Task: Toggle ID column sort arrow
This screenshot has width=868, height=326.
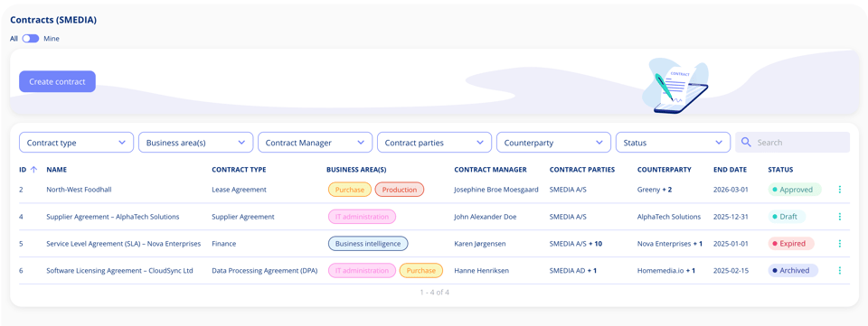Action: [33, 170]
